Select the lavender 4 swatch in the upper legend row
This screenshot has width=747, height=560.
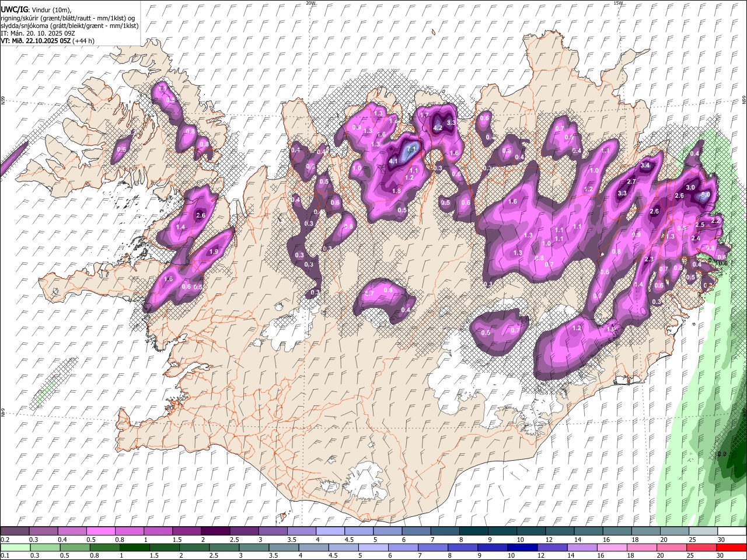330,531
